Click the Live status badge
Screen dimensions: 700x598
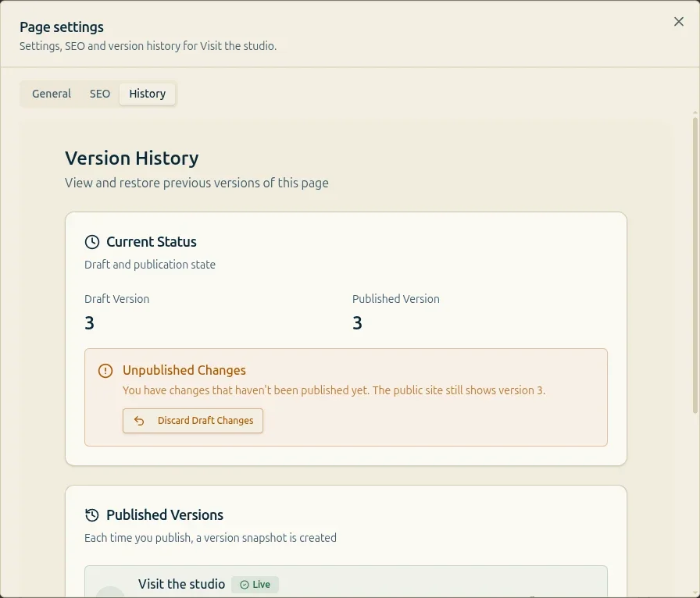(x=255, y=584)
